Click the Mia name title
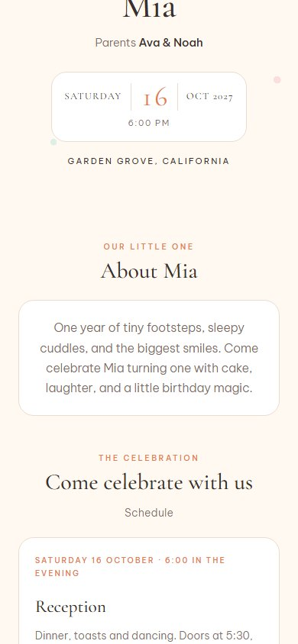 (x=149, y=8)
